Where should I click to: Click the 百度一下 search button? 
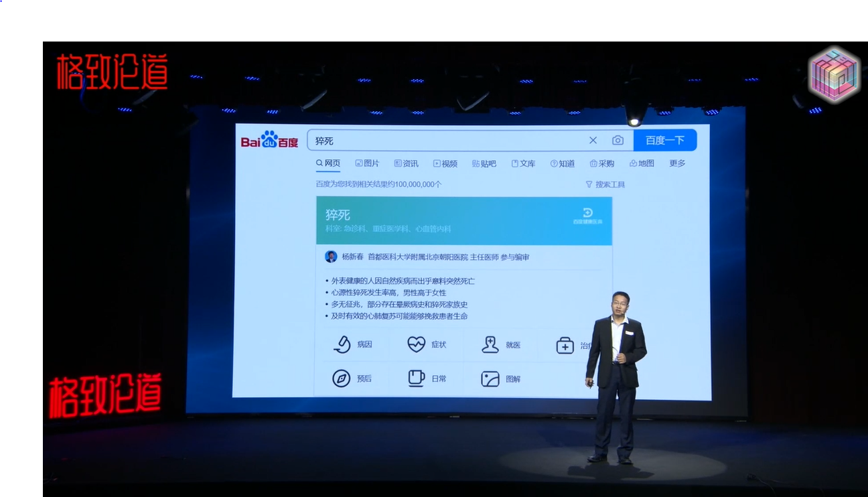click(x=665, y=140)
